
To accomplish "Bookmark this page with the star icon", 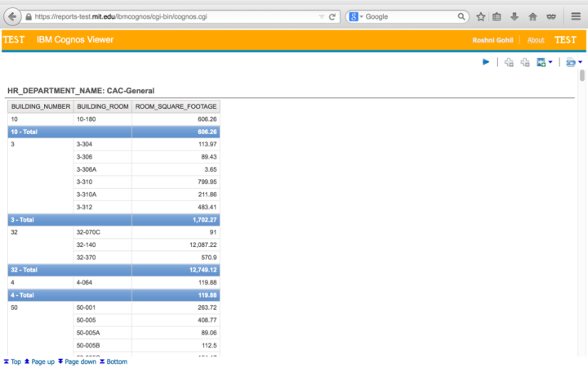I will [x=481, y=16].
